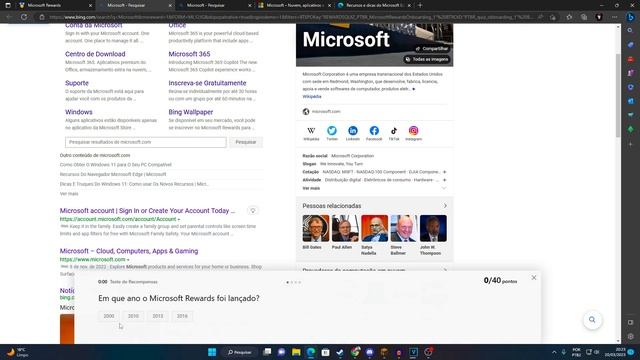Image resolution: width=640 pixels, height=360 pixels.
Task: Open Centro de Download link
Action: [95, 54]
